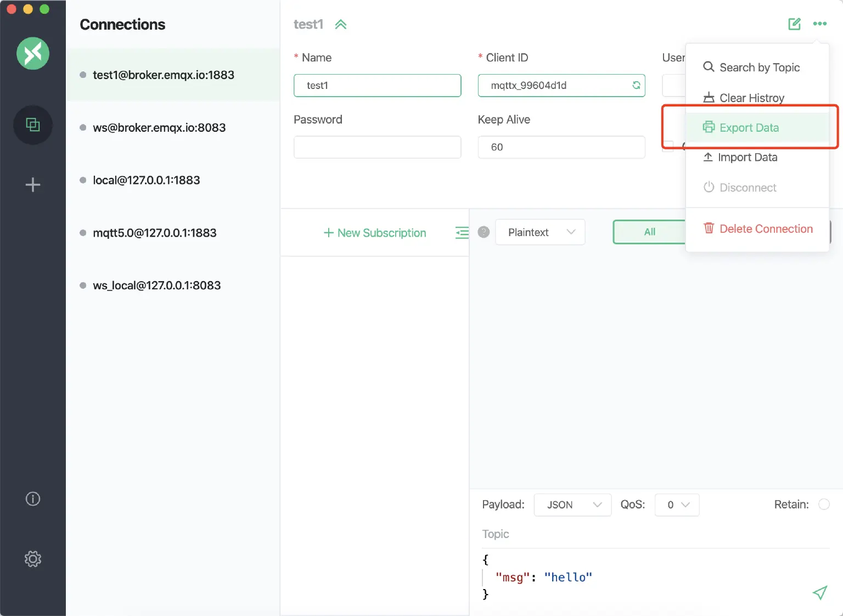Open Settings gear in sidebar
The image size is (843, 616).
pos(33,559)
